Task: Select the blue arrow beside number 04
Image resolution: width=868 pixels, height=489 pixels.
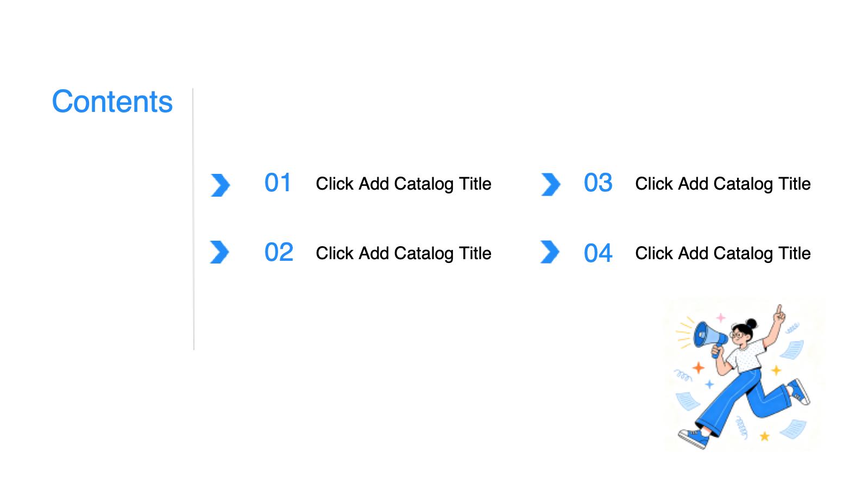Action: pos(550,252)
